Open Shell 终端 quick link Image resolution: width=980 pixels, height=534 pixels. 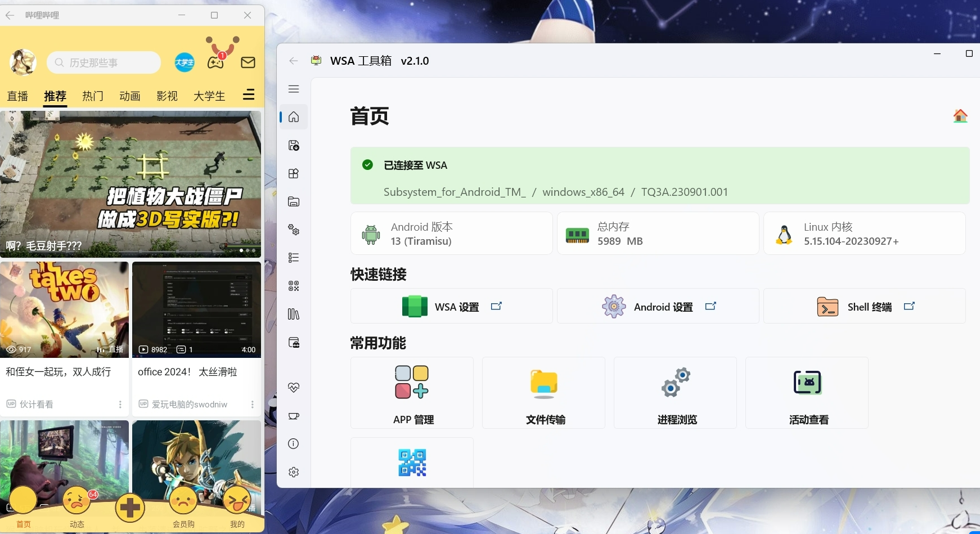(x=864, y=306)
